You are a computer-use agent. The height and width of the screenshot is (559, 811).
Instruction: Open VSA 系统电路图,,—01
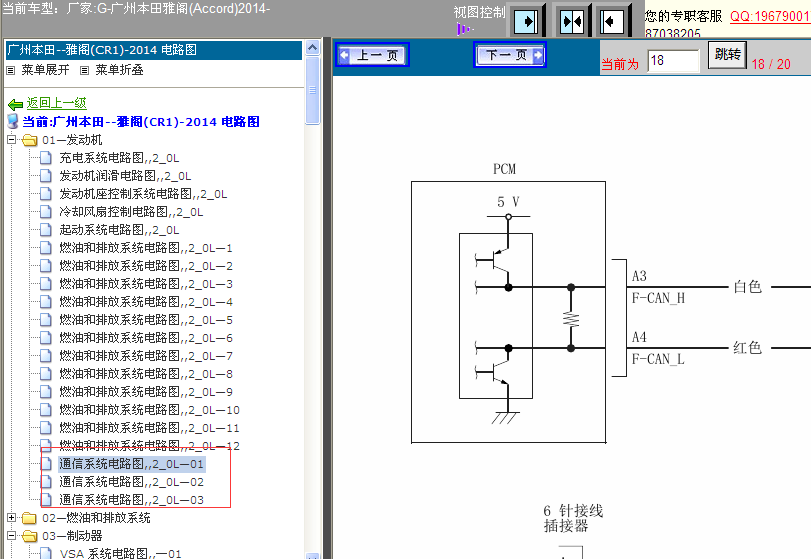(121, 553)
